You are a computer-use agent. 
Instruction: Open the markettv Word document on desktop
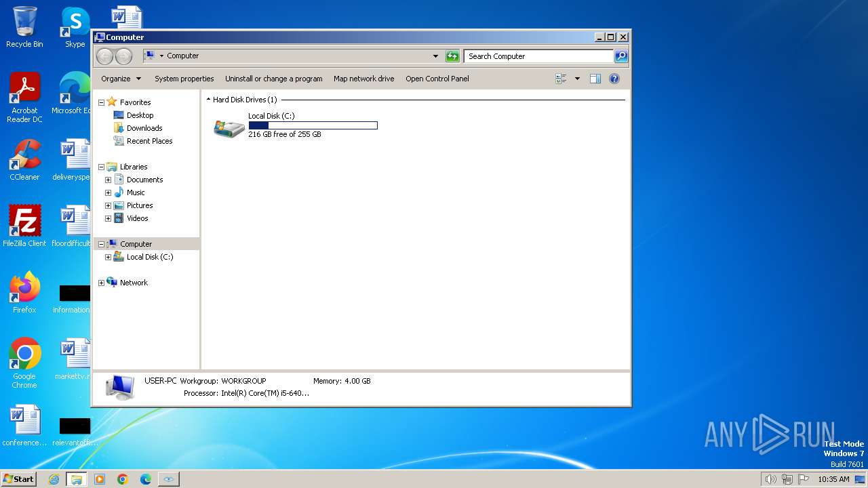click(x=73, y=359)
